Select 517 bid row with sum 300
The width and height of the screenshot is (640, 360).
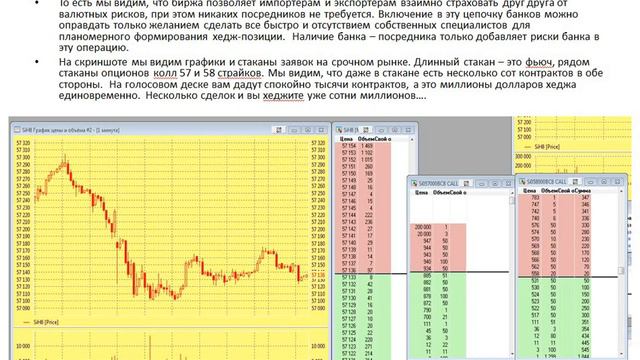point(555,316)
